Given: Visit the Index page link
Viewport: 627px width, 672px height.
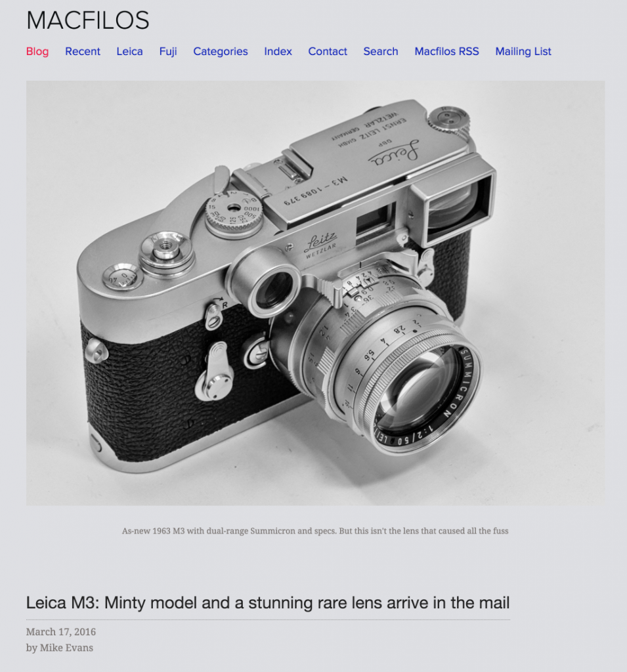Looking at the screenshot, I should [278, 51].
